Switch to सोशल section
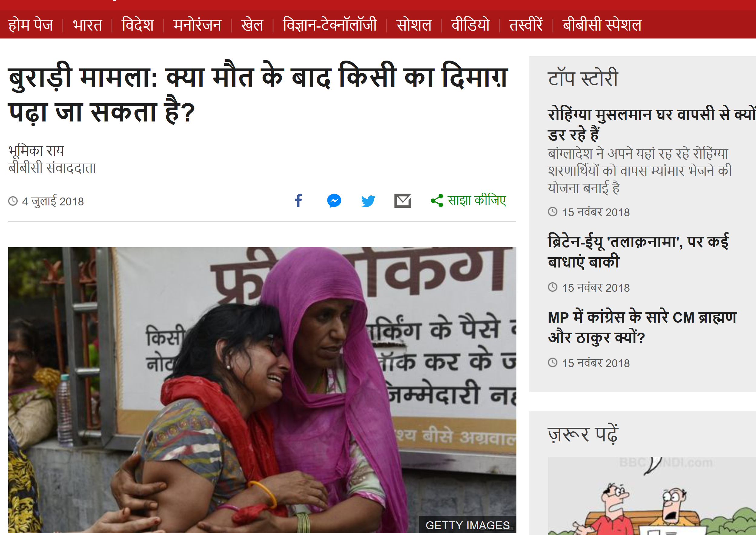 (414, 25)
